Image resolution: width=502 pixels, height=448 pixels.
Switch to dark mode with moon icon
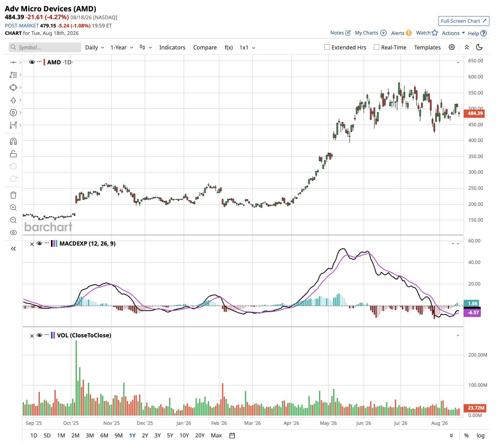479,47
